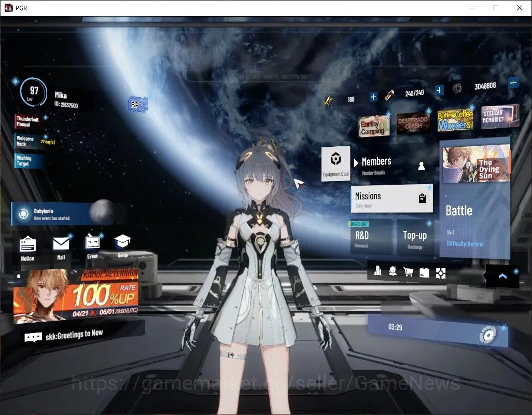
Task: Open the Missions panel
Action: click(x=391, y=199)
